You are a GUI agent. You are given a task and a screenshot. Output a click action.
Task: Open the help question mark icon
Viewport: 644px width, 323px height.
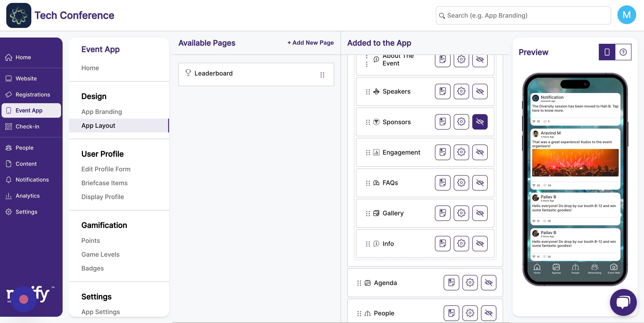[623, 52]
